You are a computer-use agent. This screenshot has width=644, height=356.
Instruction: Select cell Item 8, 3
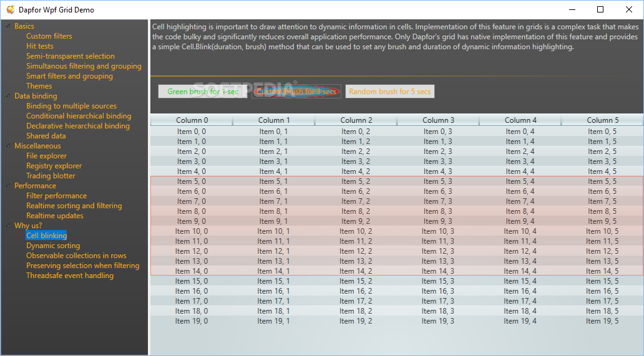coord(438,211)
